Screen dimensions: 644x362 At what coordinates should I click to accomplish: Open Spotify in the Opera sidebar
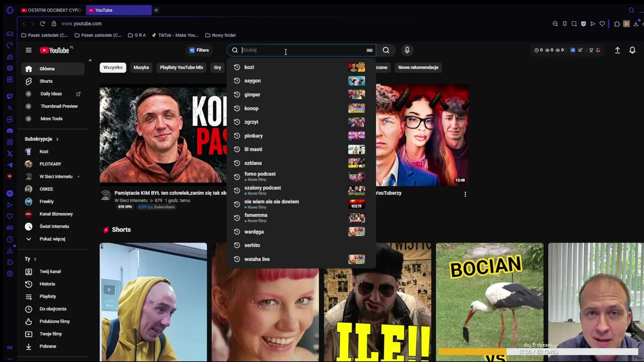coord(10,193)
